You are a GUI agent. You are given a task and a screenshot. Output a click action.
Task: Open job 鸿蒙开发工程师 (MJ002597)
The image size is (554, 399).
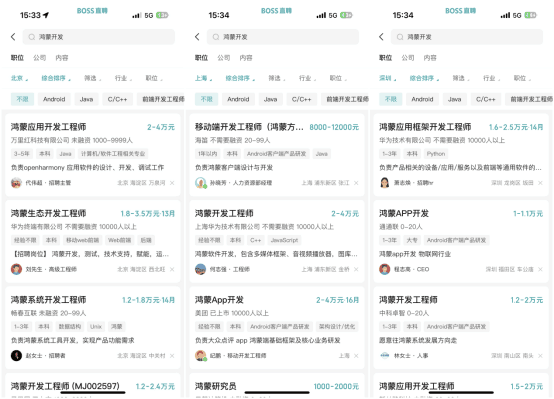click(93, 386)
